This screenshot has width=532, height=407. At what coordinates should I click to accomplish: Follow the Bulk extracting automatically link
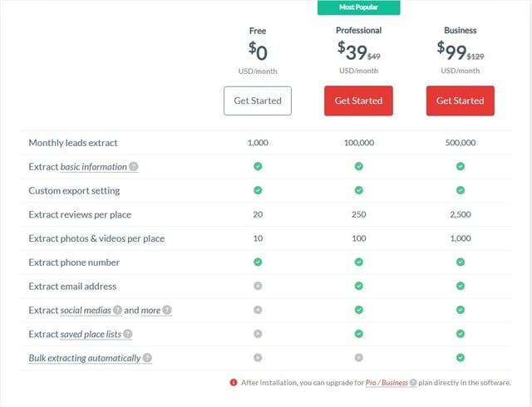point(84,358)
